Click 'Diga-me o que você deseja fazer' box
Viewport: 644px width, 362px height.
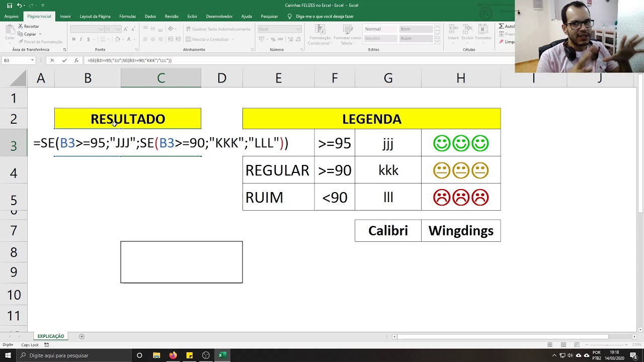pos(325,16)
